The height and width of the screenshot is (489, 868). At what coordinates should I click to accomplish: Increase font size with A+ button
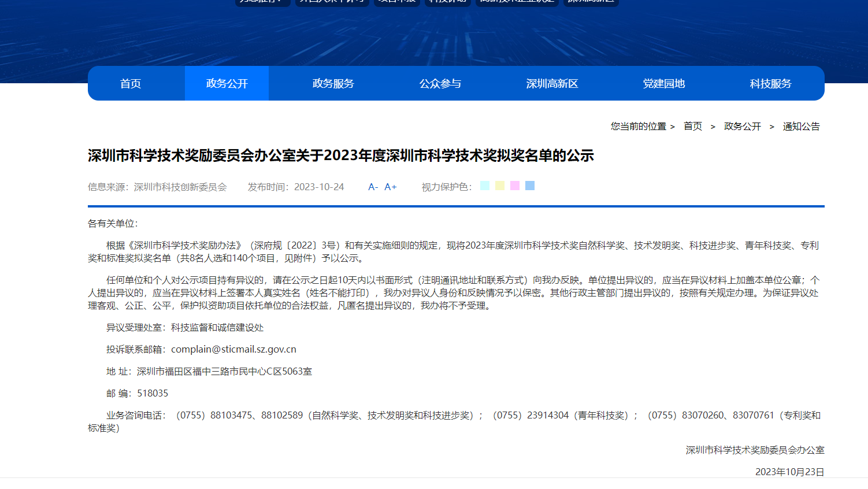coord(391,187)
